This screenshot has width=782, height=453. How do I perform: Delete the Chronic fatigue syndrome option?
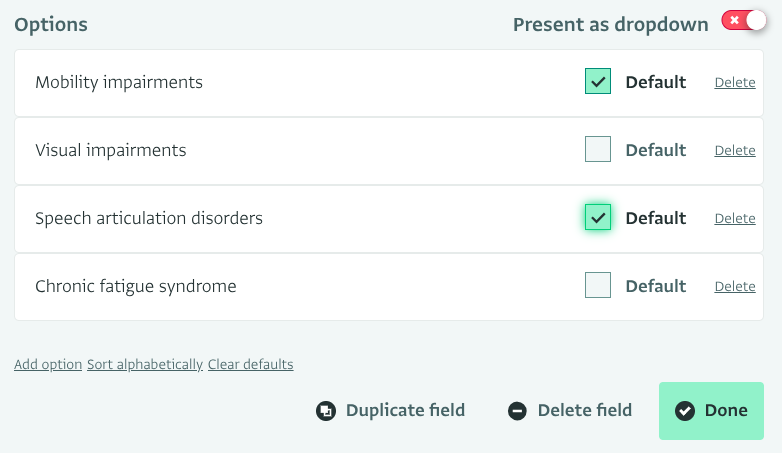(x=735, y=286)
